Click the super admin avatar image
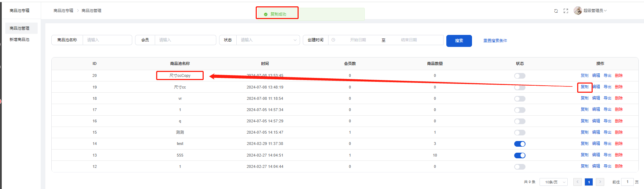The width and height of the screenshot is (644, 189). (x=578, y=11)
